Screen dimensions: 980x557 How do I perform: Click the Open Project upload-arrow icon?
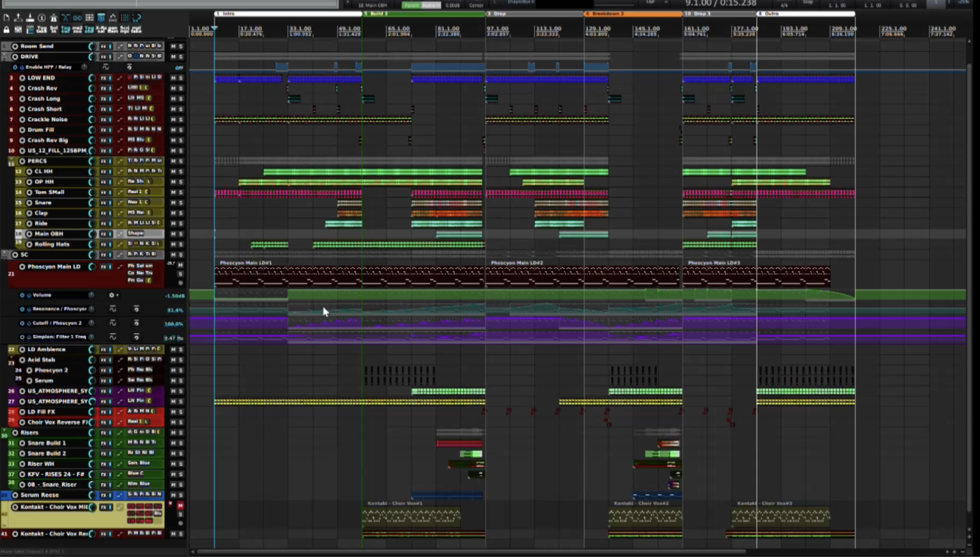[x=18, y=17]
